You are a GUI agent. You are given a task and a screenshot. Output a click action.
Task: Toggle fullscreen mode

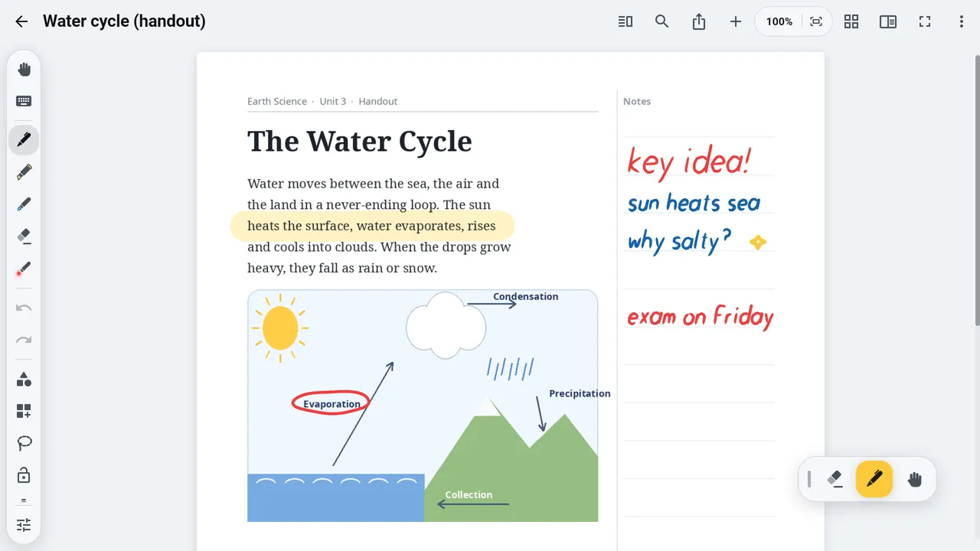925,21
